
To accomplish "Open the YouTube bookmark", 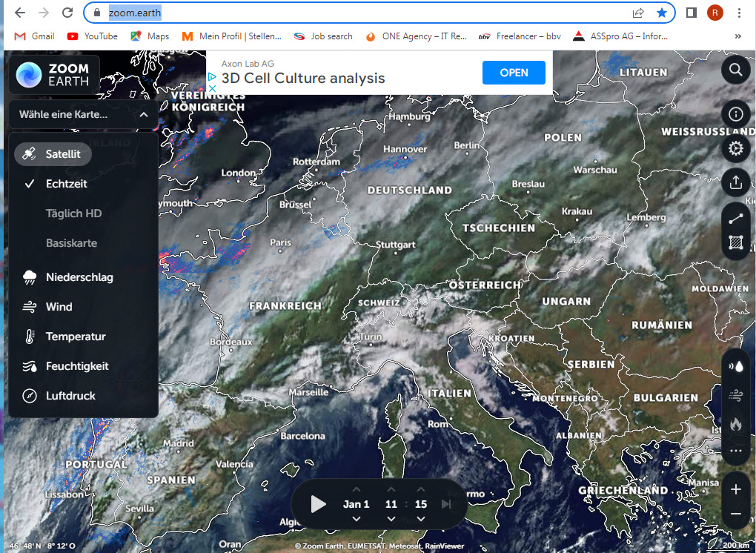I will coord(93,36).
